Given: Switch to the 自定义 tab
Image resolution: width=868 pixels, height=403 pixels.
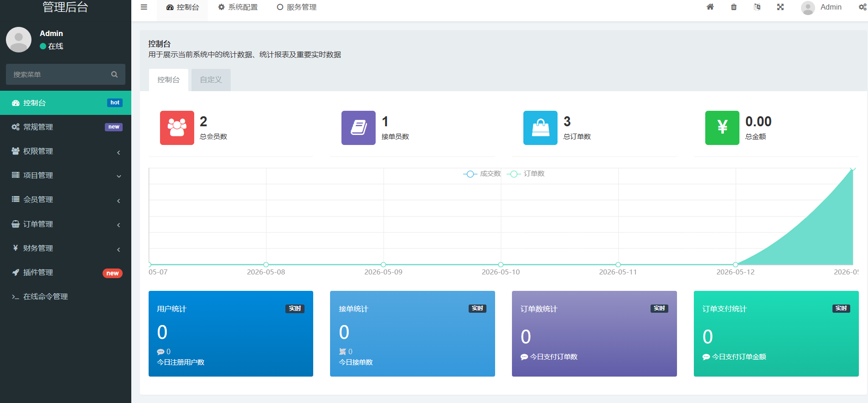Looking at the screenshot, I should (211, 80).
